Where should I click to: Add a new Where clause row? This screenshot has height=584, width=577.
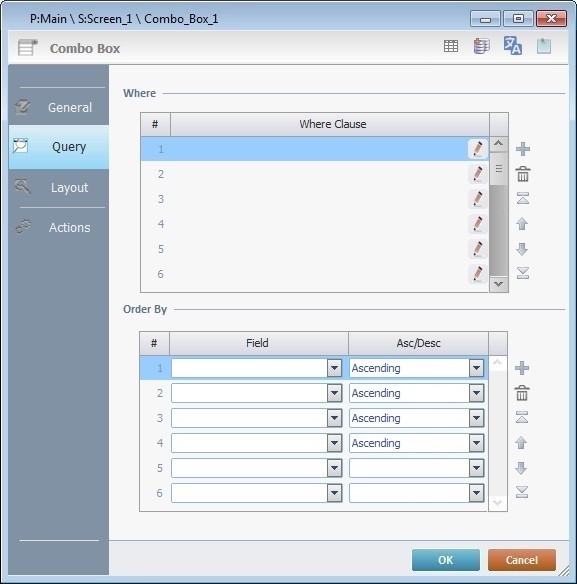[x=523, y=149]
